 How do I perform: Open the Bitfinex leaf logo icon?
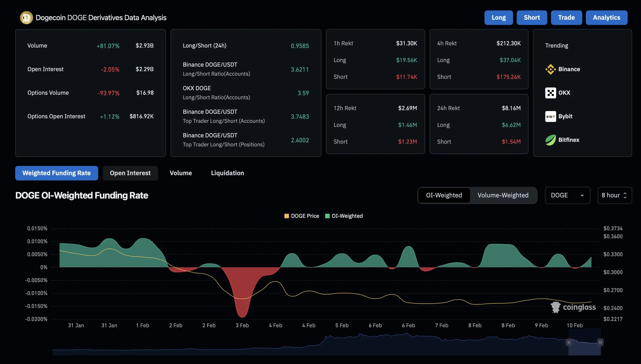point(550,140)
